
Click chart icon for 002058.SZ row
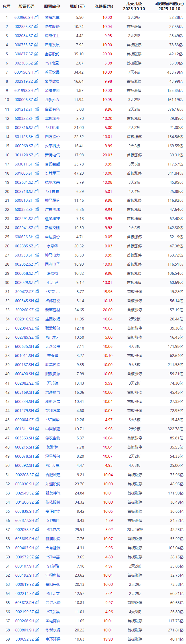pyautogui.click(x=37, y=530)
